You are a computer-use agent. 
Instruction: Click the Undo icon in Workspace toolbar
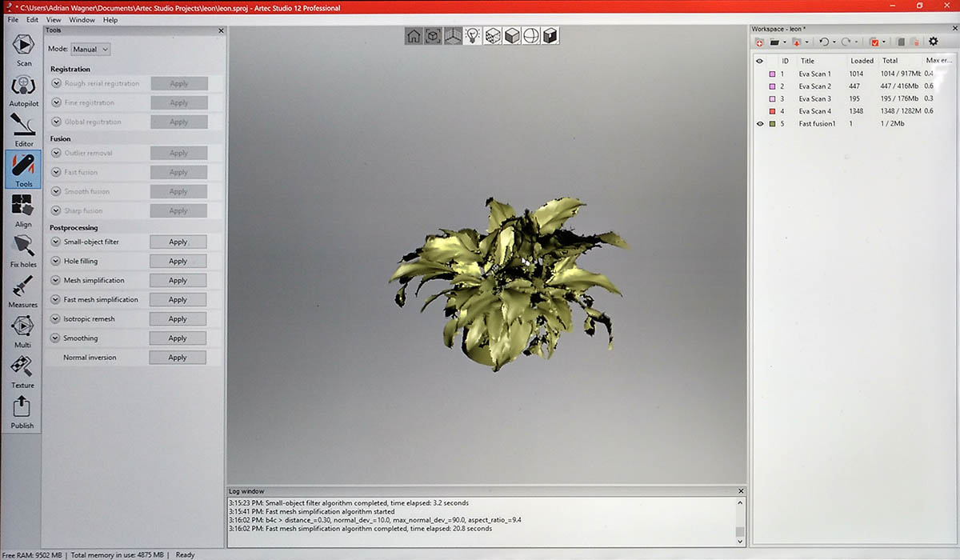click(x=824, y=42)
